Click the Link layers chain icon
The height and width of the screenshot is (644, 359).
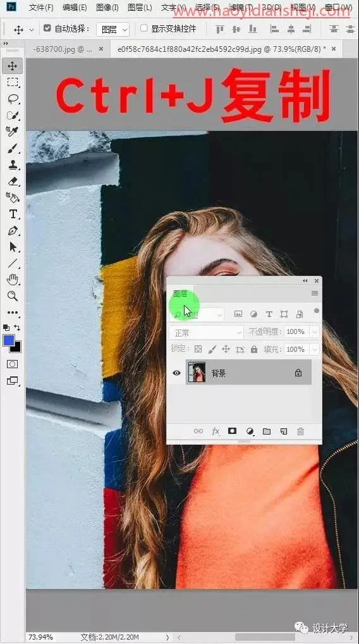(x=198, y=431)
